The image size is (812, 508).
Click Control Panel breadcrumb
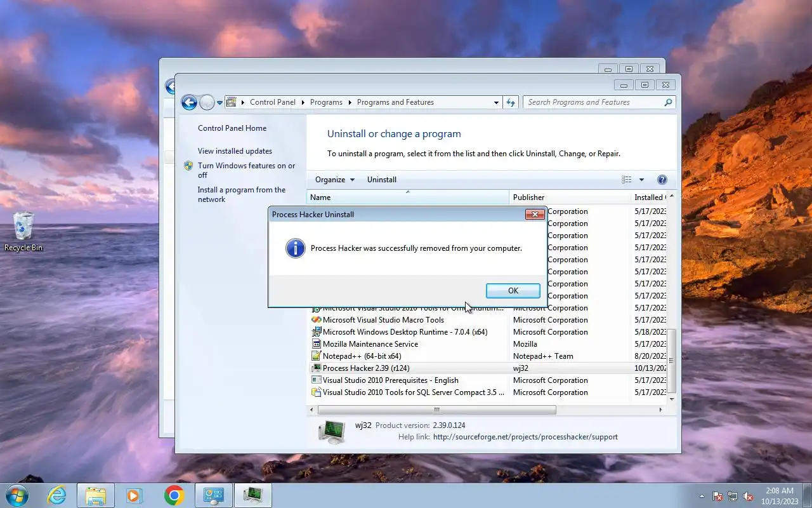273,102
